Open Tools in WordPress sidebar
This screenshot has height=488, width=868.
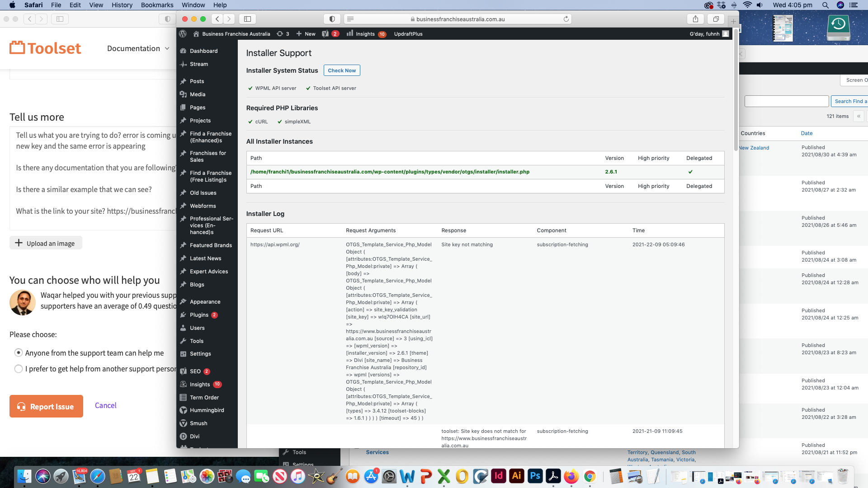tap(197, 341)
